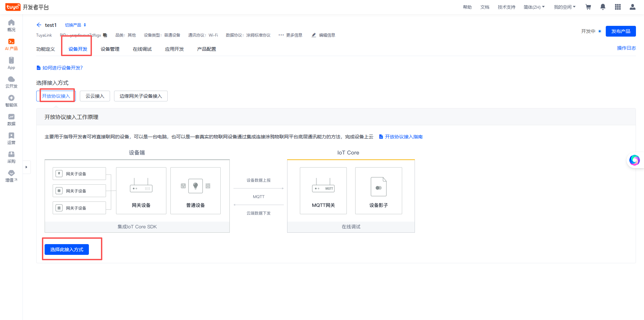The height and width of the screenshot is (320, 644).
Task: Open the 运营 operations sidebar icon
Action: [11, 138]
